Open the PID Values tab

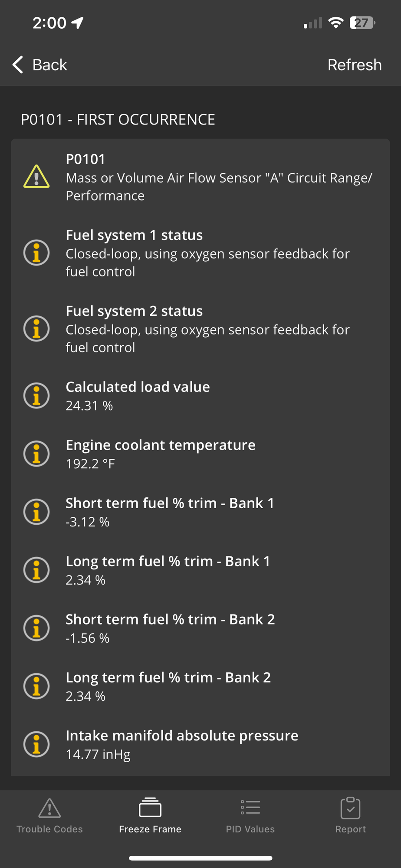(x=250, y=816)
